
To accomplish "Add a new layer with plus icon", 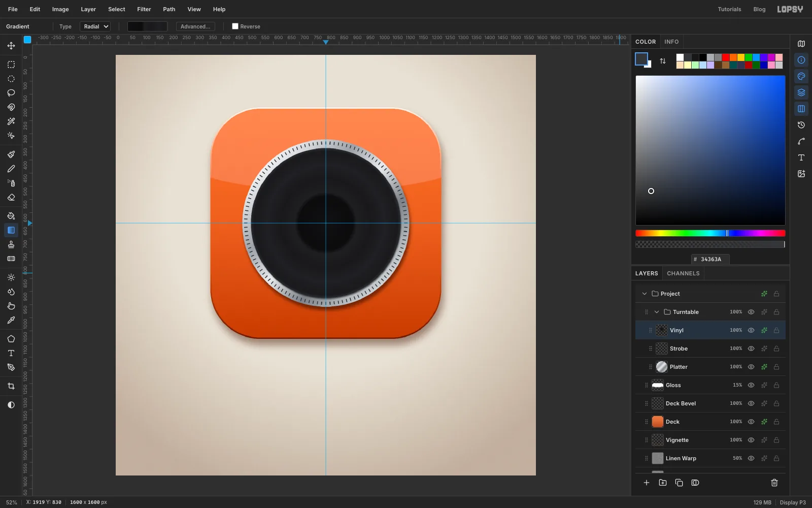I will [x=647, y=483].
